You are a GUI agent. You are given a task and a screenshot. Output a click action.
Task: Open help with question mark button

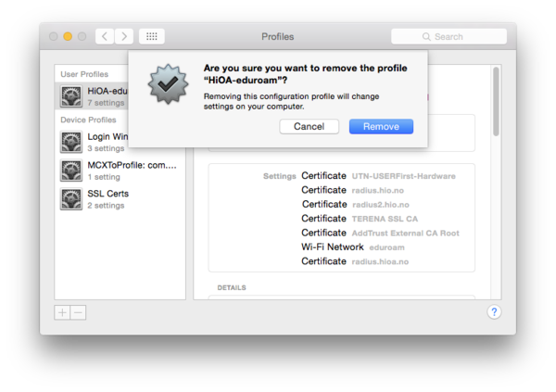(x=494, y=312)
